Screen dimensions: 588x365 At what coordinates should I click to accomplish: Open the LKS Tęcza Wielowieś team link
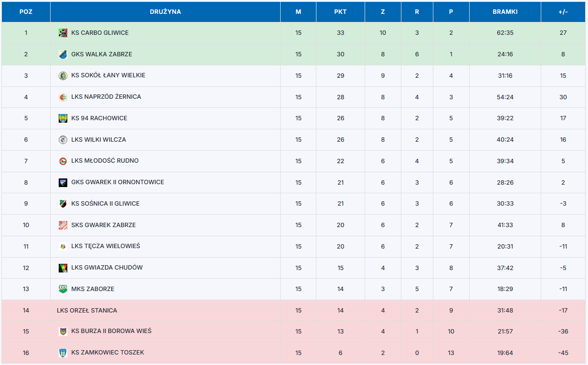click(105, 247)
